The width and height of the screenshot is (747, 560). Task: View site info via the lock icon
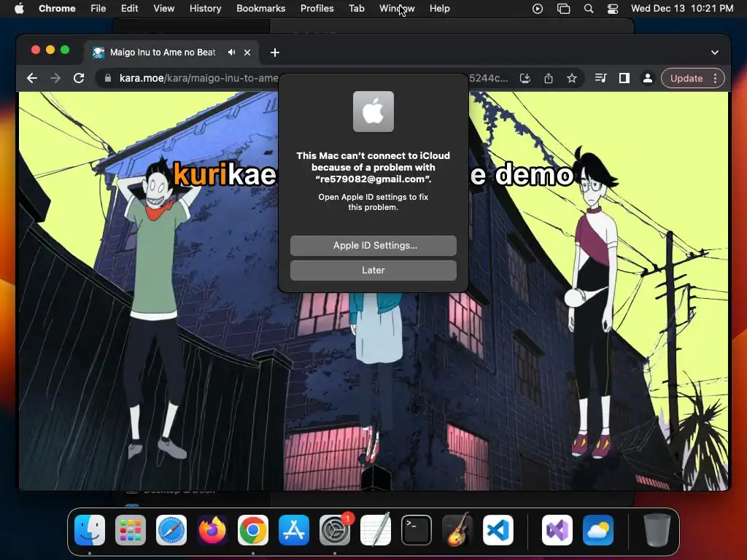click(108, 78)
